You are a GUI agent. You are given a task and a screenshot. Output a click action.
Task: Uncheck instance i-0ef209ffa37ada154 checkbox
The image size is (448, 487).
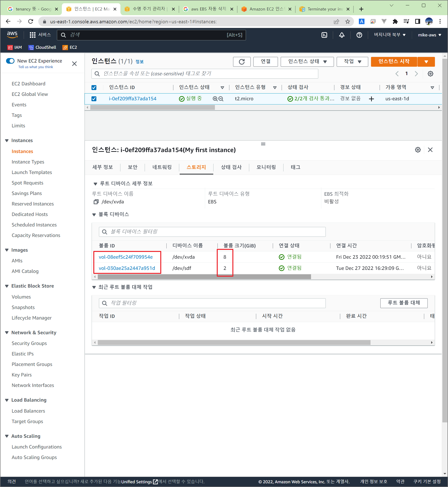[x=94, y=99]
